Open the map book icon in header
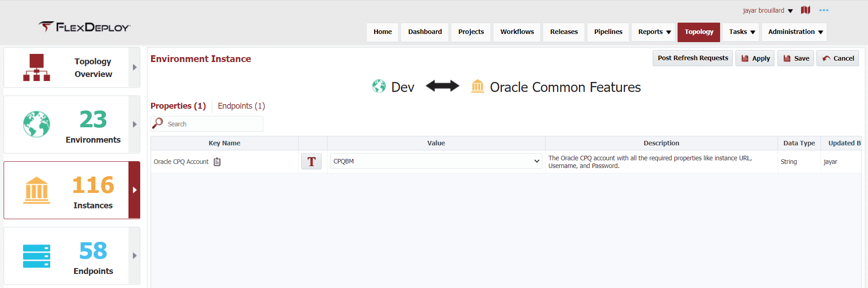Viewport: 868px width, 288px height. (x=806, y=10)
